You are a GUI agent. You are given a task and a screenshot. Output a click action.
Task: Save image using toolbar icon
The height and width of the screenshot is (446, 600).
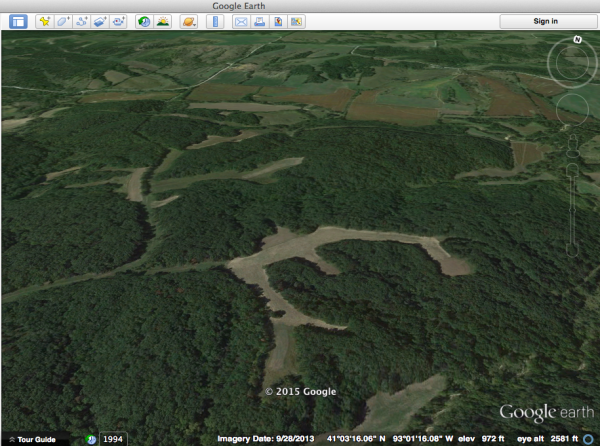pos(277,21)
